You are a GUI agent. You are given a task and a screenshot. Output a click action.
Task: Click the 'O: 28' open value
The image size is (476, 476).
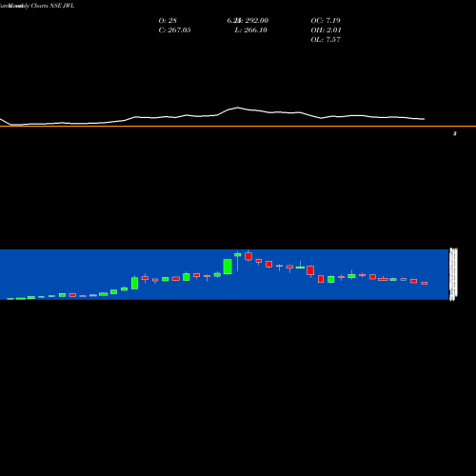(x=168, y=20)
